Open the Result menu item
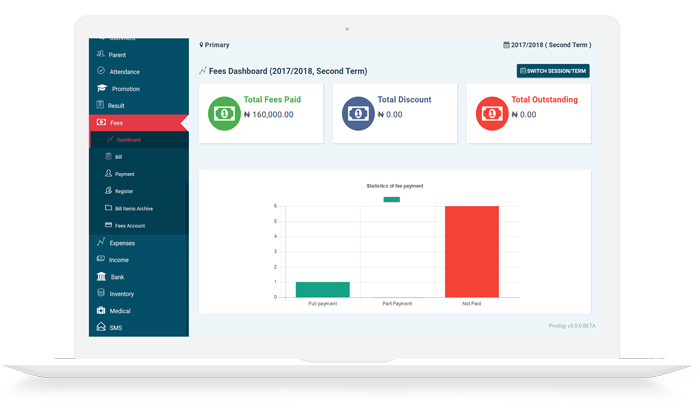Image resolution: width=700 pixels, height=410 pixels. tap(117, 105)
